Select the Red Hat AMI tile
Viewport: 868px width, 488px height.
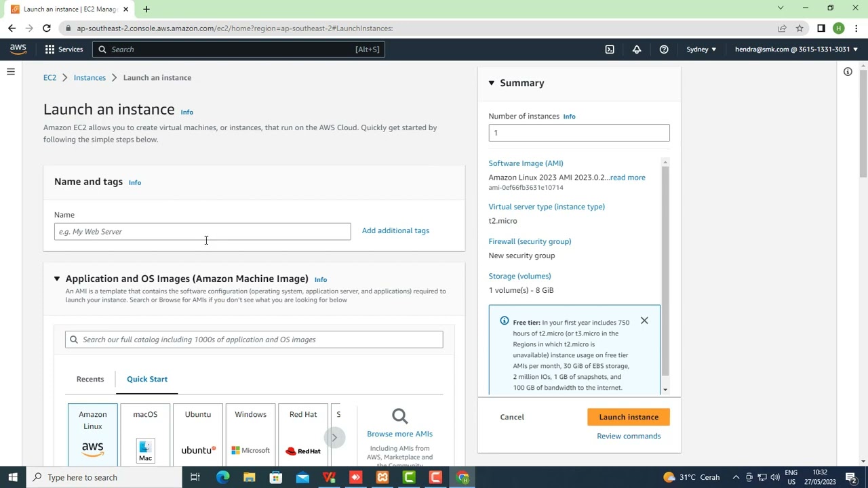[x=303, y=434]
